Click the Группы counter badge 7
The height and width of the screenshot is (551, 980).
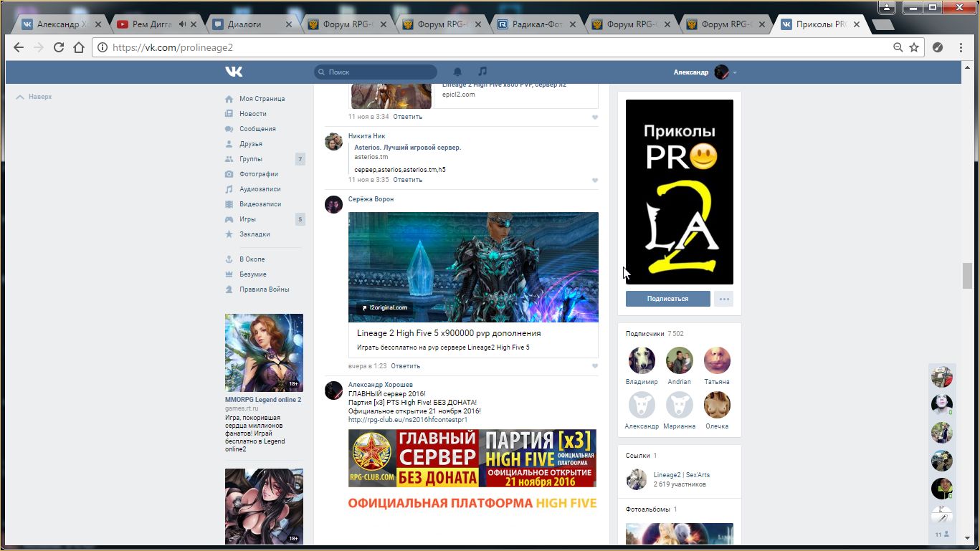[x=300, y=159]
